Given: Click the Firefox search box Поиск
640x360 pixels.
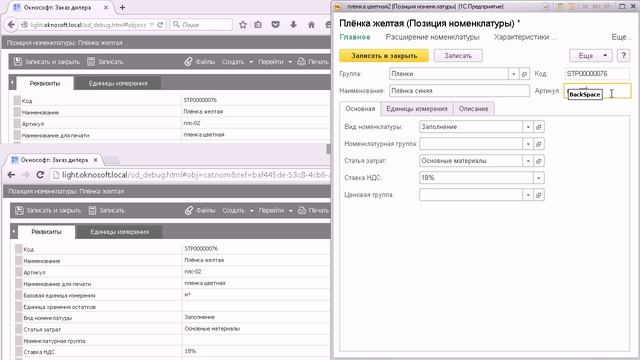Looking at the screenshot, I should (201, 25).
